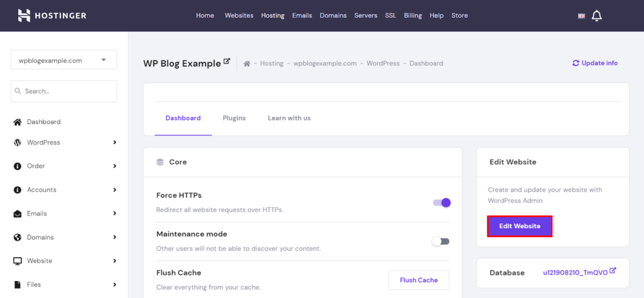Click the WP Blog Example page title

(182, 63)
